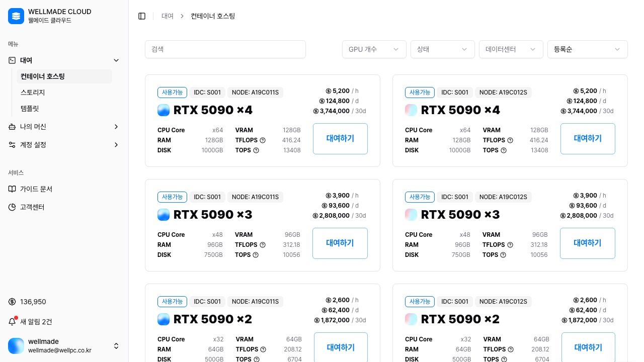The width and height of the screenshot is (644, 362).
Task: Click 대여하기 on A19C012S RTX 5090 ×4
Action: pos(588,139)
